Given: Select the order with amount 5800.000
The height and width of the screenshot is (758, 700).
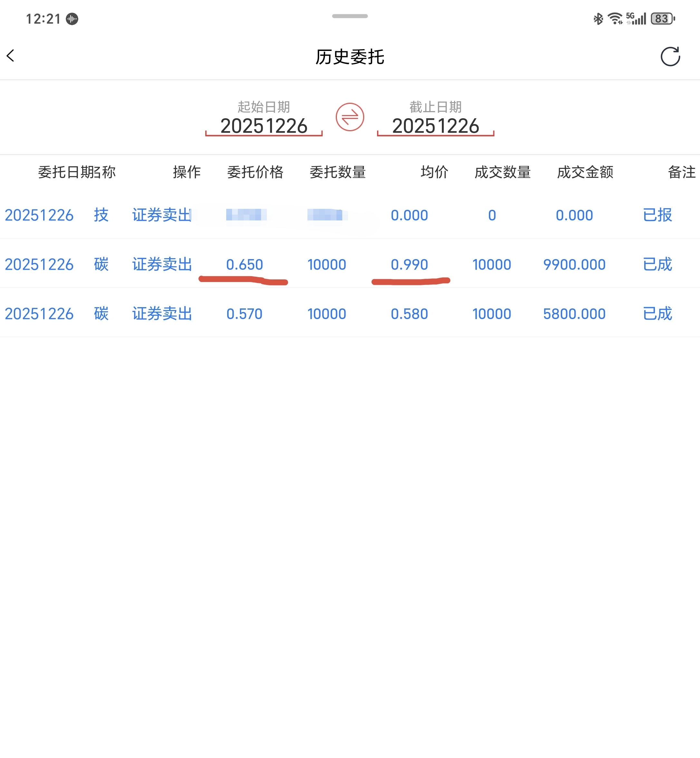Looking at the screenshot, I should pos(574,314).
